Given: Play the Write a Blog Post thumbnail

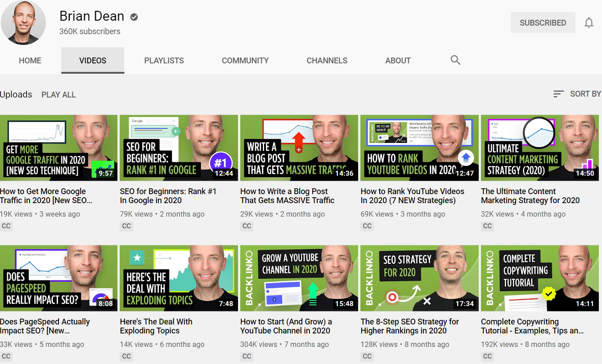Looking at the screenshot, I should coord(299,148).
